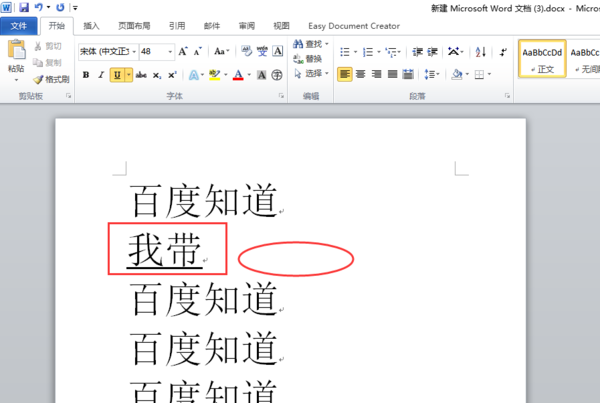The height and width of the screenshot is (403, 600).
Task: Click the Undo arrow icon
Action: tap(39, 7)
